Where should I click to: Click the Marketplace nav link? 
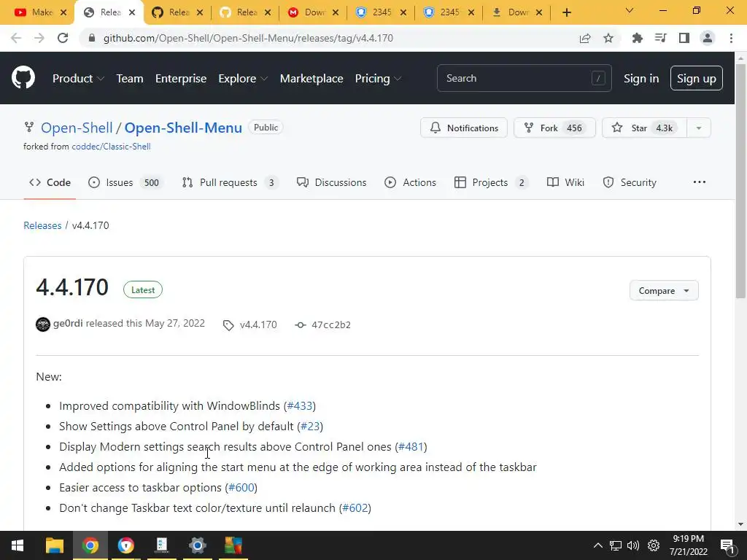coord(311,79)
